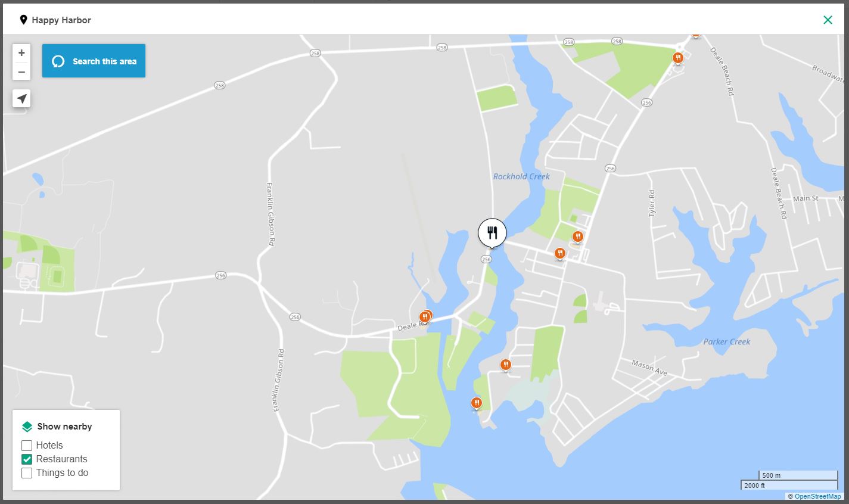Image resolution: width=849 pixels, height=504 pixels.
Task: Click the location pin beside Happy Harbor title
Action: coord(23,20)
